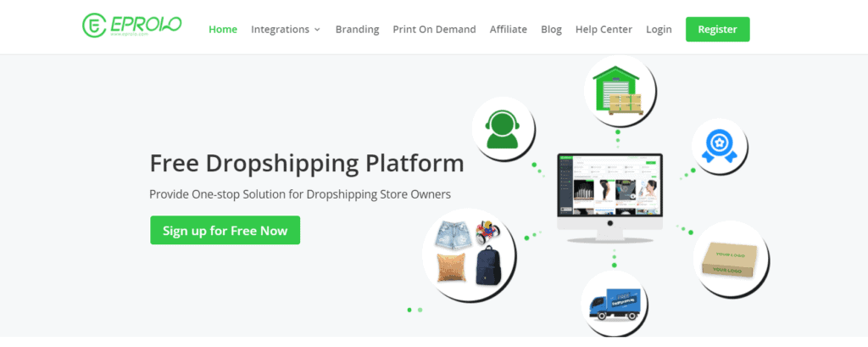This screenshot has height=347, width=868.
Task: Click the EPROLO logo
Action: (131, 26)
